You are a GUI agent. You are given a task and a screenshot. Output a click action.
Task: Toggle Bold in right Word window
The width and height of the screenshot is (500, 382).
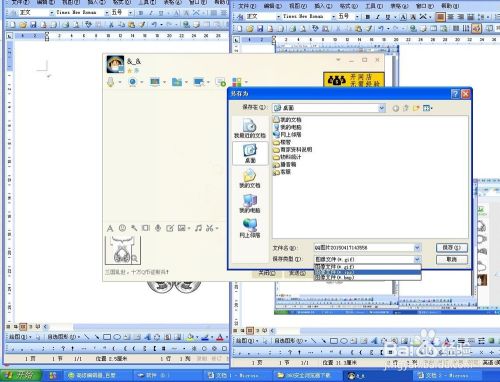(x=368, y=16)
